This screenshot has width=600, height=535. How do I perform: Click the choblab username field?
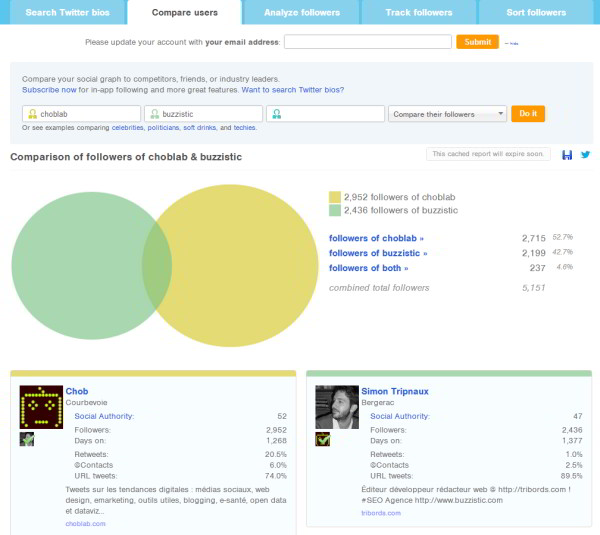(x=82, y=114)
